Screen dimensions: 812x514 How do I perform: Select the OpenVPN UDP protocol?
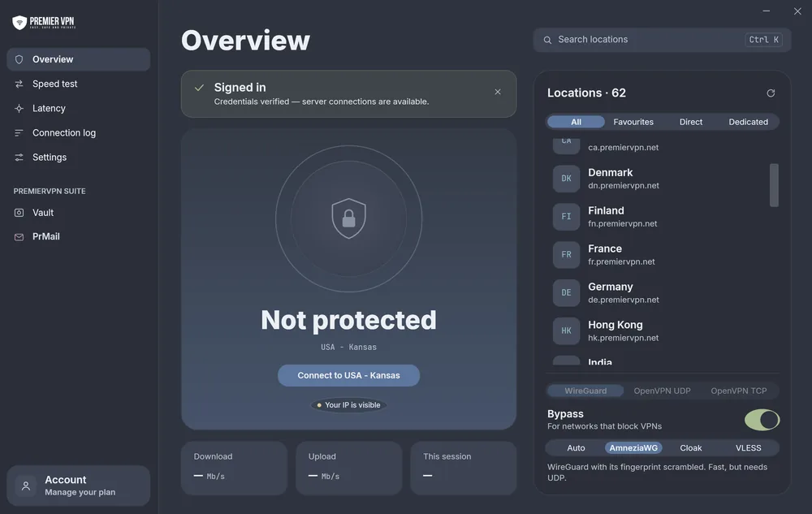coord(663,391)
